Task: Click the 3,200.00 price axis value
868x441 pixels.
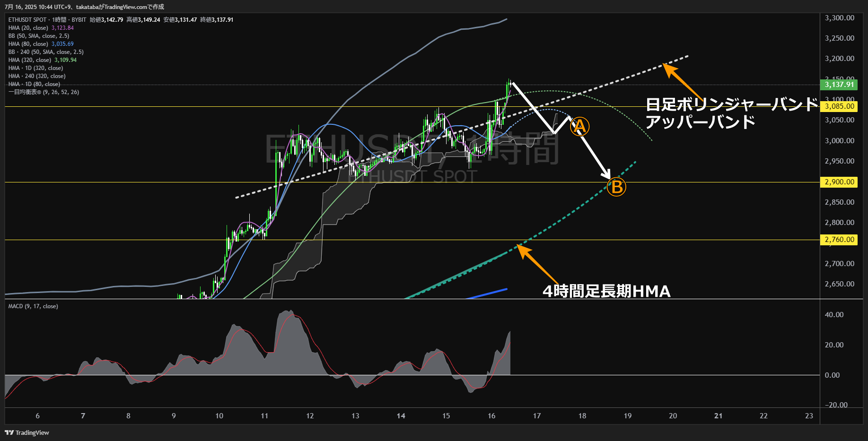Action: point(840,59)
